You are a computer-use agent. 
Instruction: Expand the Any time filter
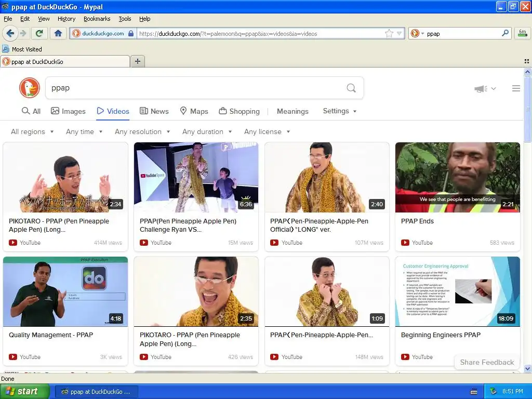coord(84,131)
